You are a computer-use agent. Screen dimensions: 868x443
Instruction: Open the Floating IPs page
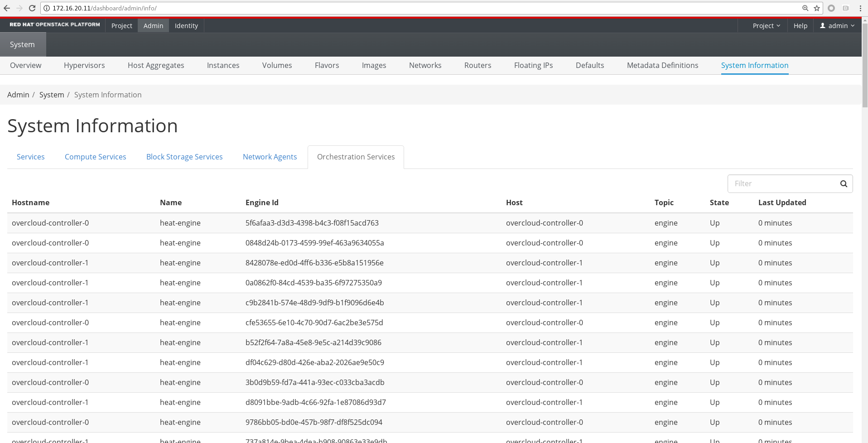(x=534, y=65)
